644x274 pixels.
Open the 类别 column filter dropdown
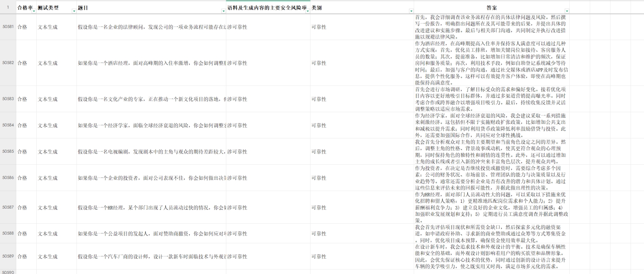click(411, 11)
